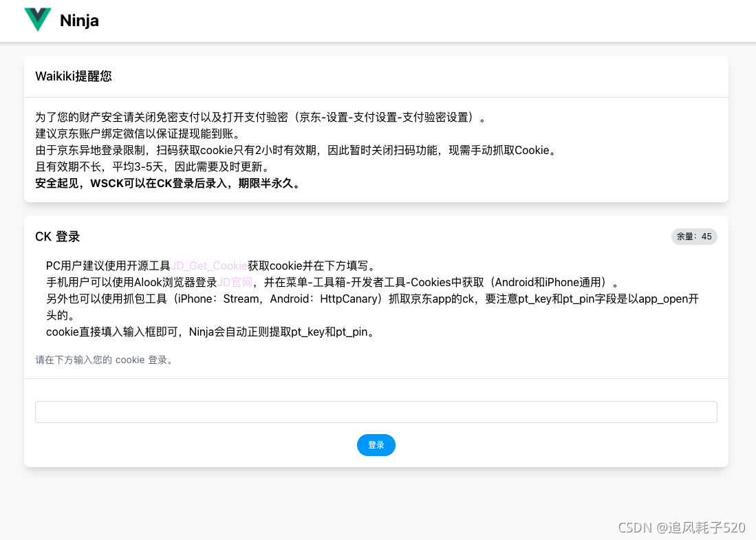Open the JD_Get_Cookie tool link
Viewport: 756px width, 540px height.
pyautogui.click(x=210, y=266)
